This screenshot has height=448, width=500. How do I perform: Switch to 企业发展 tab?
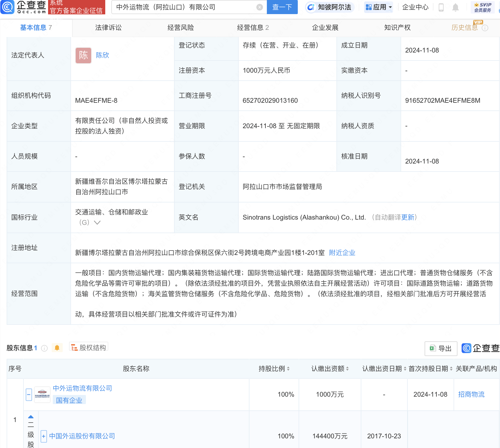[325, 28]
